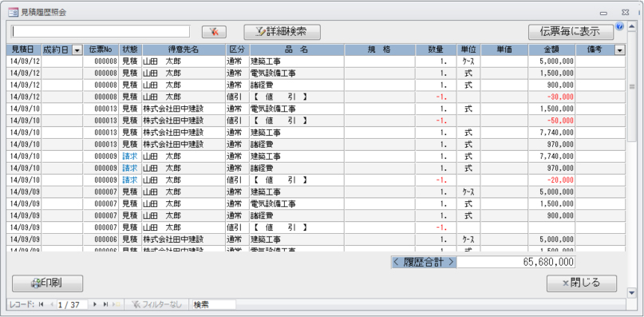Open the help question mark icon

click(x=620, y=26)
